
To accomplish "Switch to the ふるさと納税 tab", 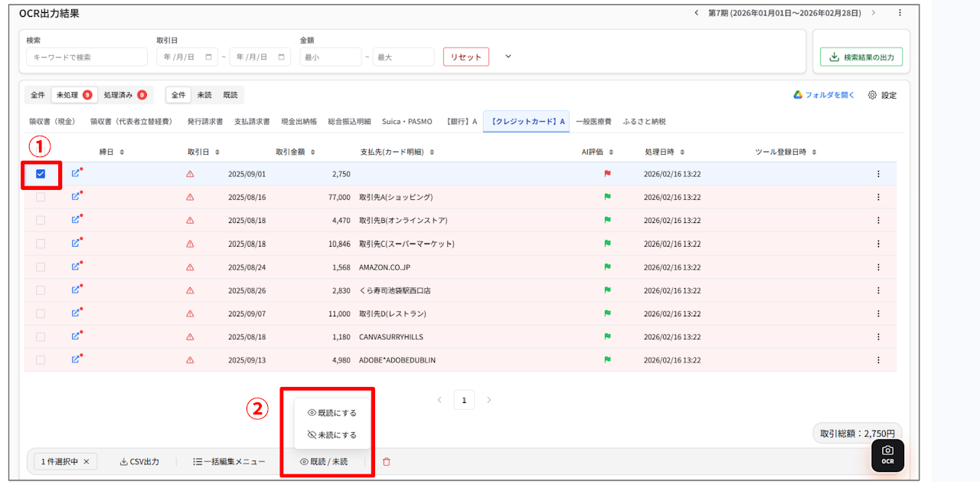I will 644,121.
